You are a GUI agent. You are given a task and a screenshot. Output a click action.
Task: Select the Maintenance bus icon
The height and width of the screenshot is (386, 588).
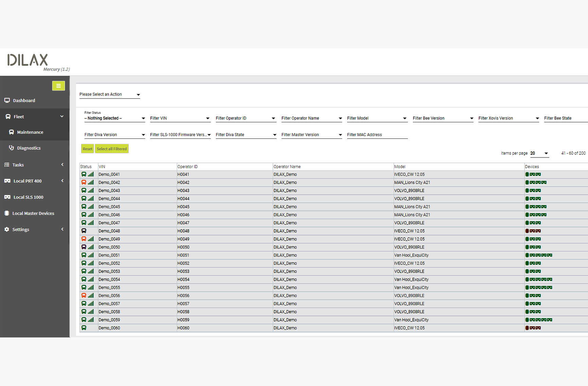click(x=12, y=132)
